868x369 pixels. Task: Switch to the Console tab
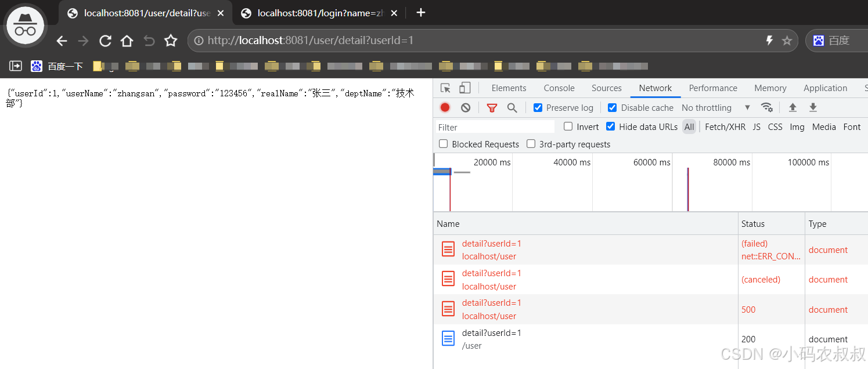tap(559, 88)
